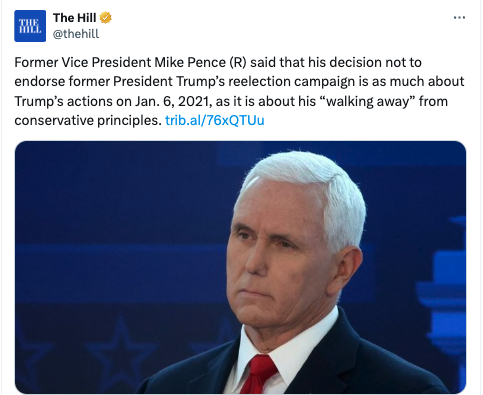Click the "Jan. 6, 2021" date text
Image resolution: width=483 pixels, height=395 pixels.
pos(173,101)
